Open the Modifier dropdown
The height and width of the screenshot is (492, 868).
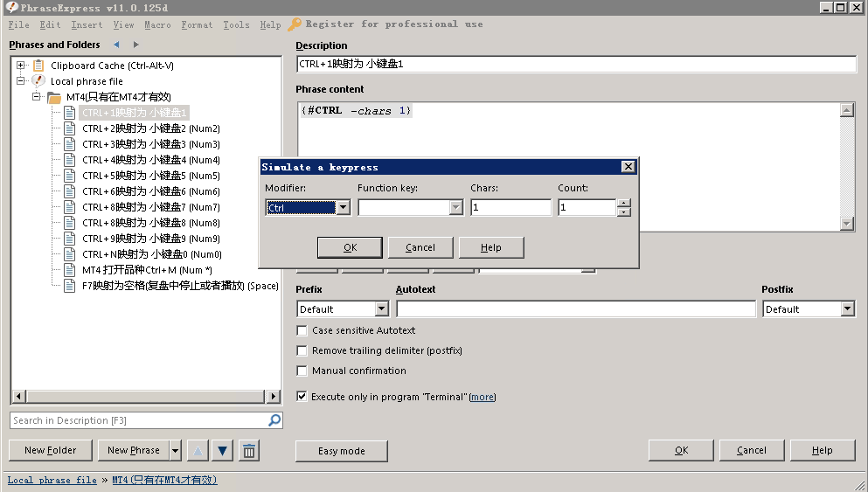coord(344,207)
